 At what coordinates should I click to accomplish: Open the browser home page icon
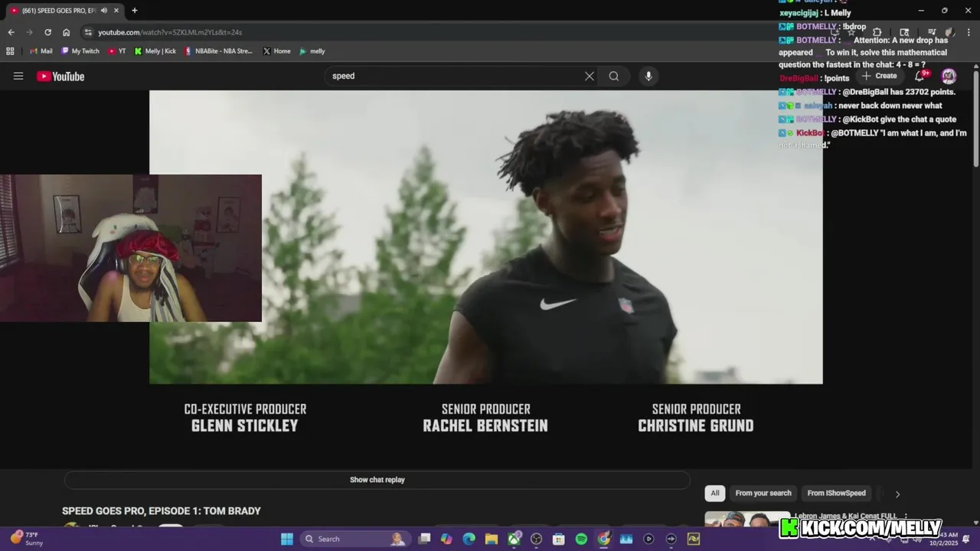point(67,32)
